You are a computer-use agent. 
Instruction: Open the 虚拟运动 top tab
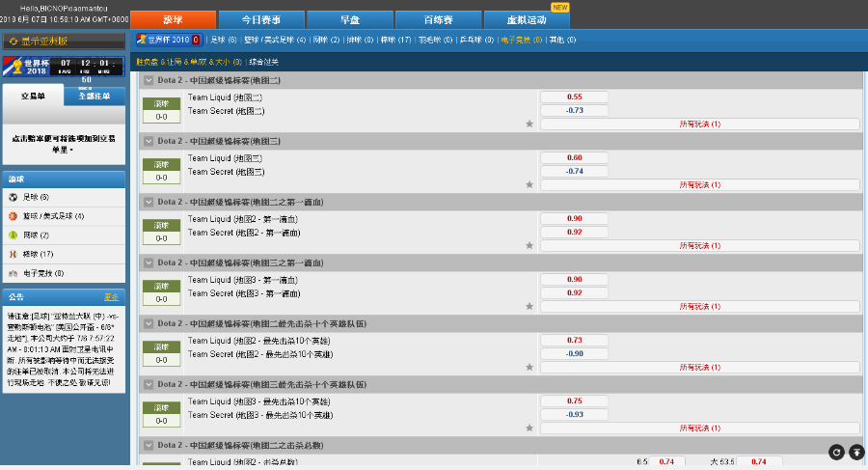click(x=527, y=20)
